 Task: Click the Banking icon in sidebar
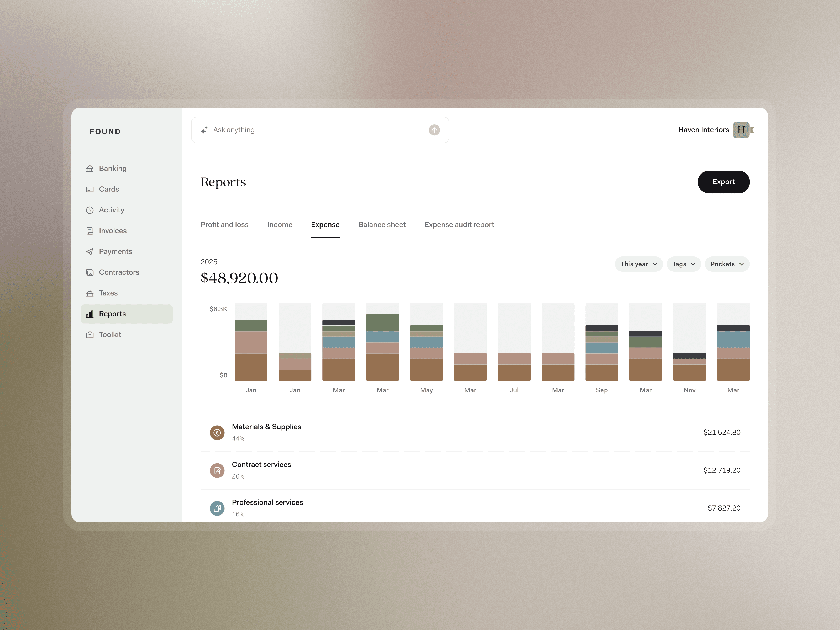pyautogui.click(x=90, y=169)
